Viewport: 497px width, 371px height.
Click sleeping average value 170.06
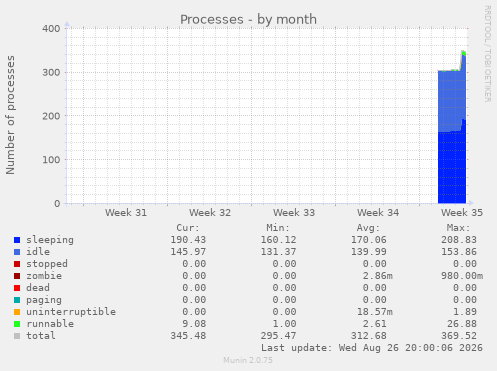tap(369, 240)
